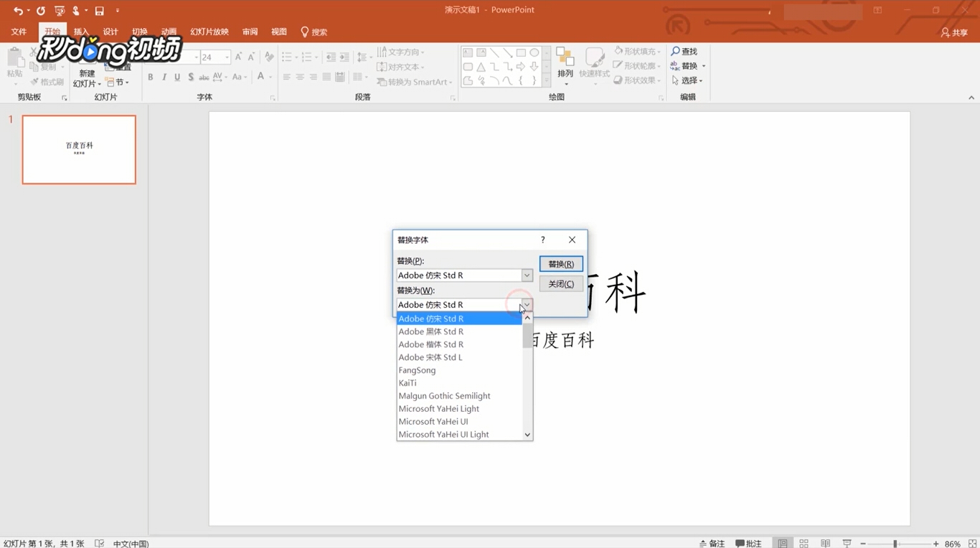The width and height of the screenshot is (980, 548).
Task: Insert an oval shape from the shapes gallery
Action: click(x=534, y=52)
